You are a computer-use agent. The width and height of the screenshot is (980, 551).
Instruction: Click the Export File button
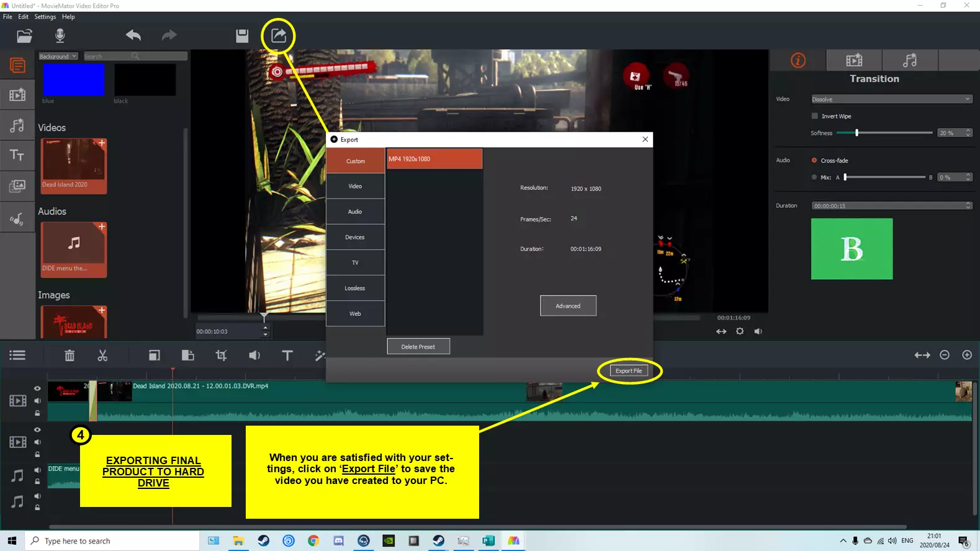[629, 370]
